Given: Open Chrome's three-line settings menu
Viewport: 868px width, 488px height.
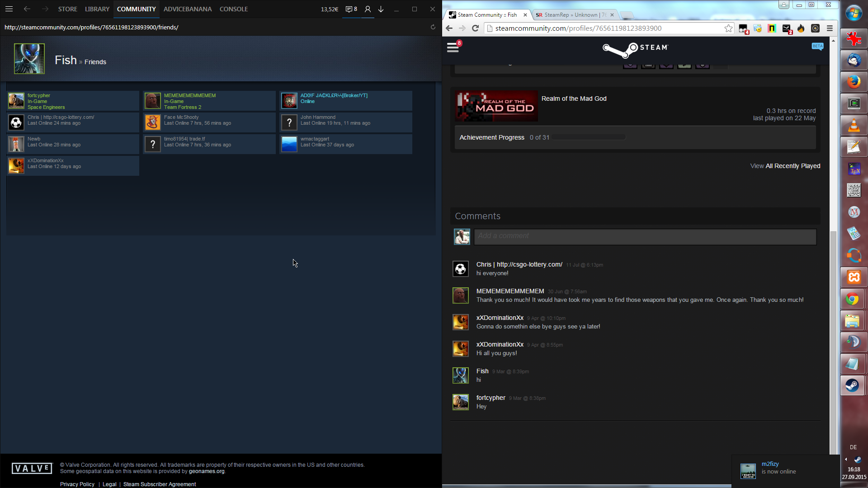Looking at the screenshot, I should [830, 28].
